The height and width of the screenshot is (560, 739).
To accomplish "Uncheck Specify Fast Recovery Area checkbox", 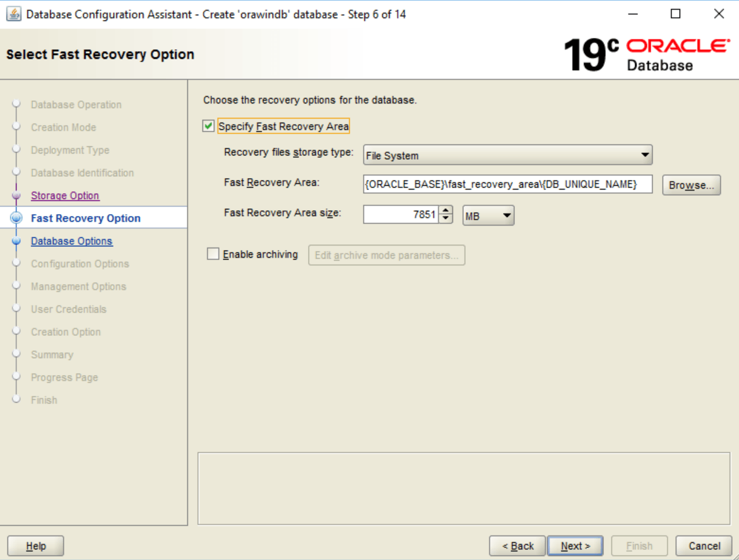I will [x=209, y=126].
